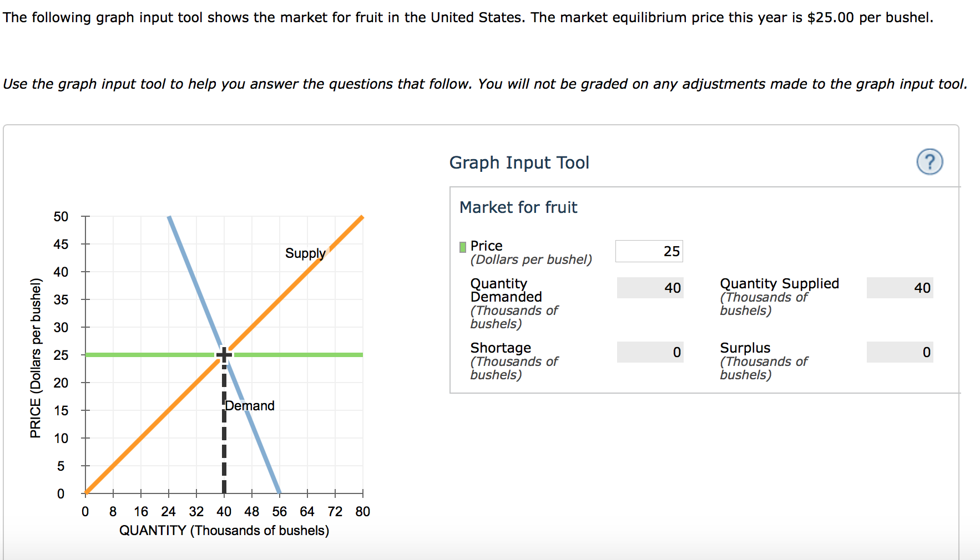Click the QUANTITY axis label
Screen dimensions: 980x560
pos(224,530)
